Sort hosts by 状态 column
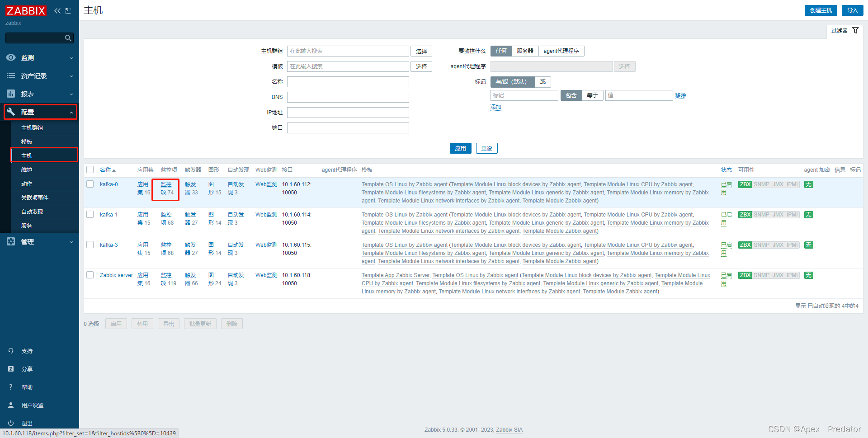Screen dimensions: 868x438 coord(726,170)
